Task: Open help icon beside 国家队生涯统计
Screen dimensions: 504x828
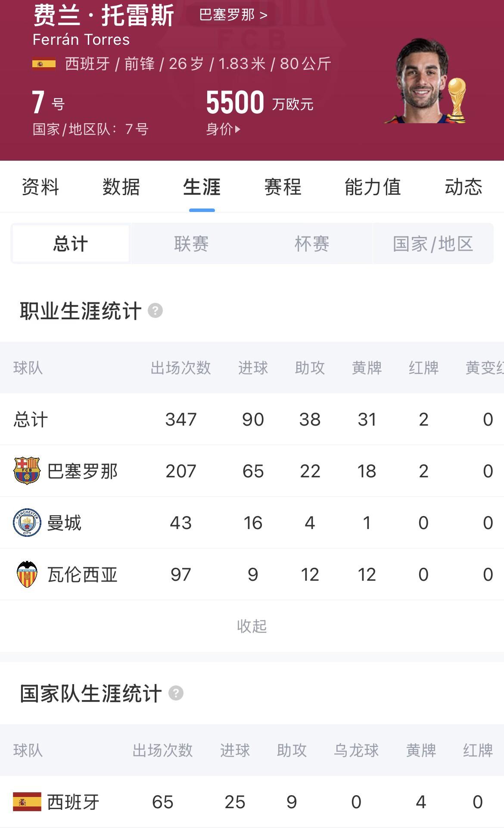Action: pyautogui.click(x=176, y=693)
